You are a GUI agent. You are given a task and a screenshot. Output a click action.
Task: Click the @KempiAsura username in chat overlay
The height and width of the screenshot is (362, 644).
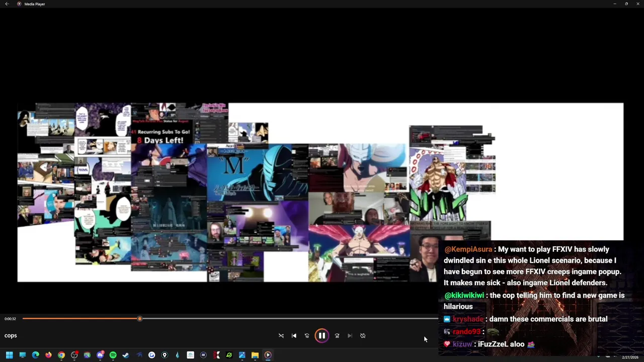[468, 249]
